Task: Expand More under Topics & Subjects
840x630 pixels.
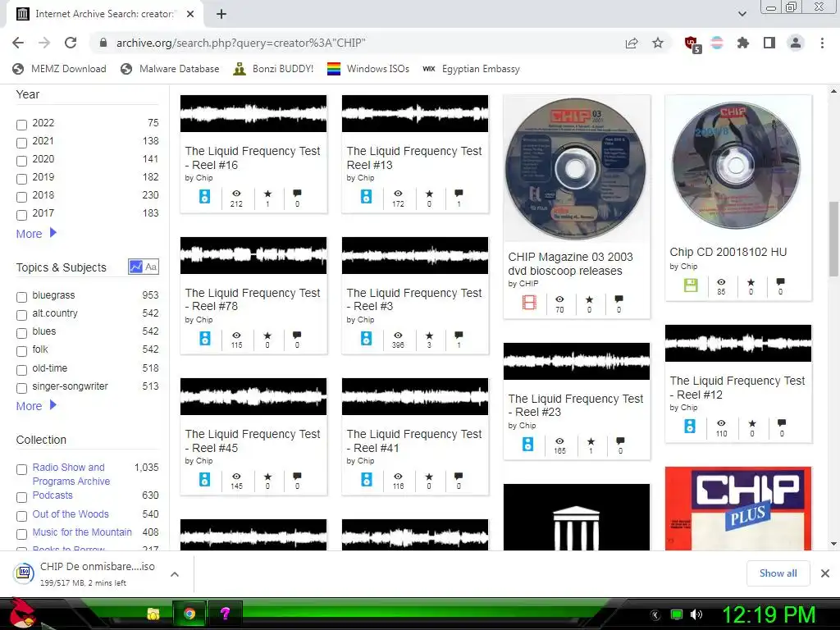Action: pyautogui.click(x=36, y=405)
